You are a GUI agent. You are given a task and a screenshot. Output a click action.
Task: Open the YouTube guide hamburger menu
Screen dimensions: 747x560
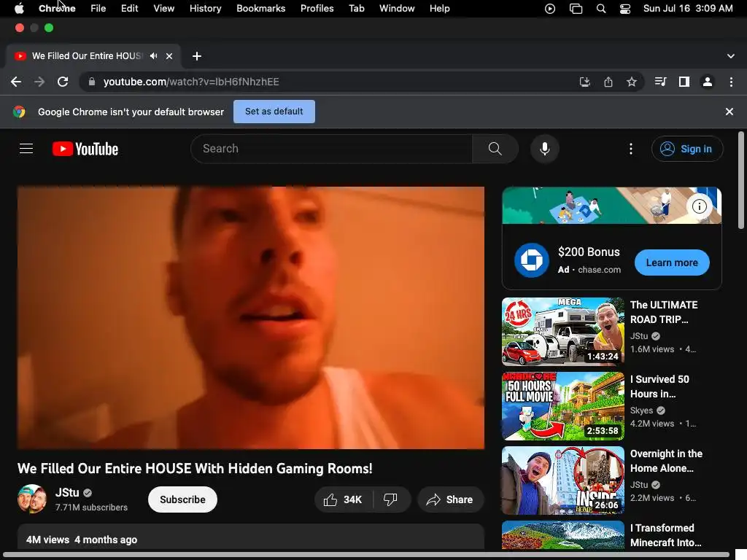click(x=26, y=149)
